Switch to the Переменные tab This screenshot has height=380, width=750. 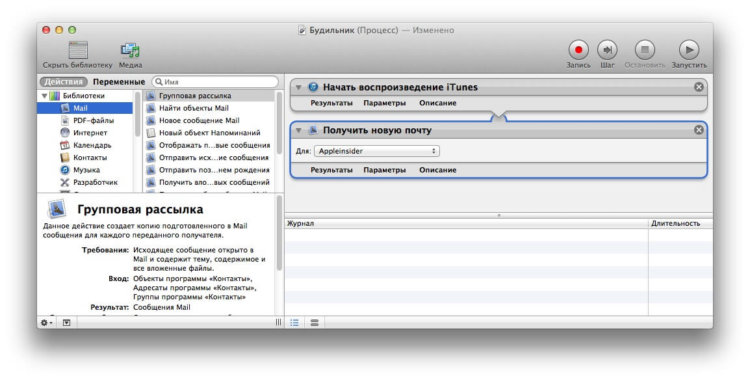click(x=119, y=82)
